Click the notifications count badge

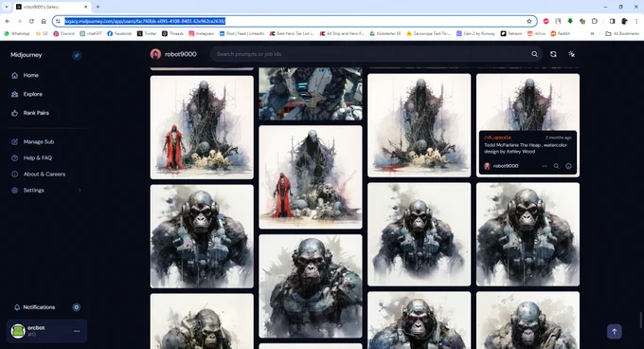(77, 307)
